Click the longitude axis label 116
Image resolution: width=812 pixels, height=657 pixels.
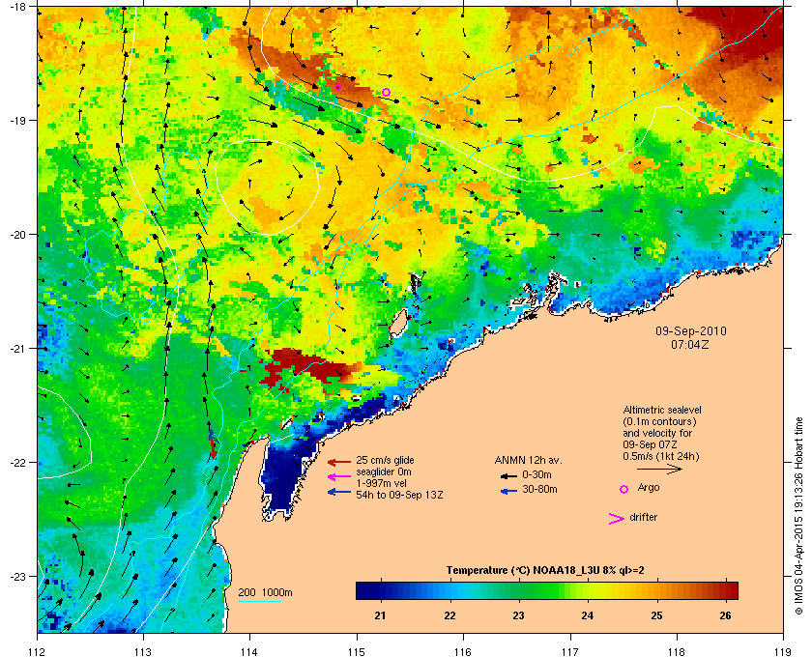pos(463,652)
